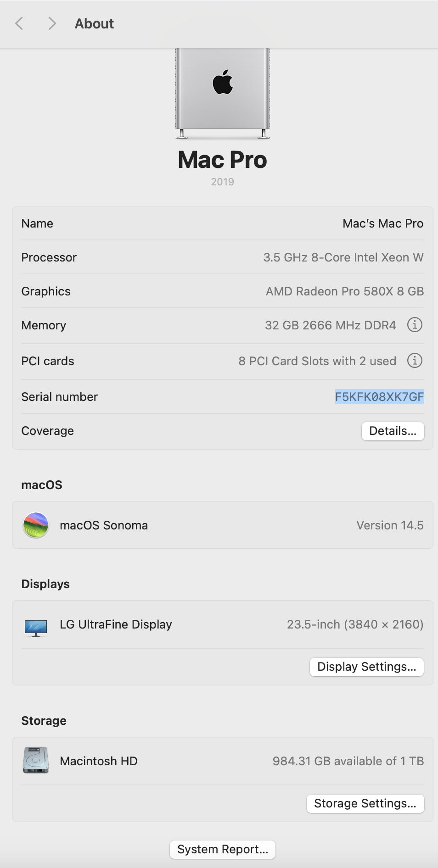Click the Mac Pro tower image
This screenshot has width=438, height=868.
pyautogui.click(x=222, y=94)
